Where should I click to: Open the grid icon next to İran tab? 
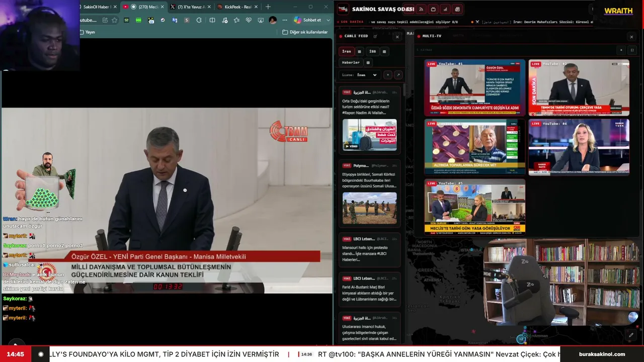(359, 51)
